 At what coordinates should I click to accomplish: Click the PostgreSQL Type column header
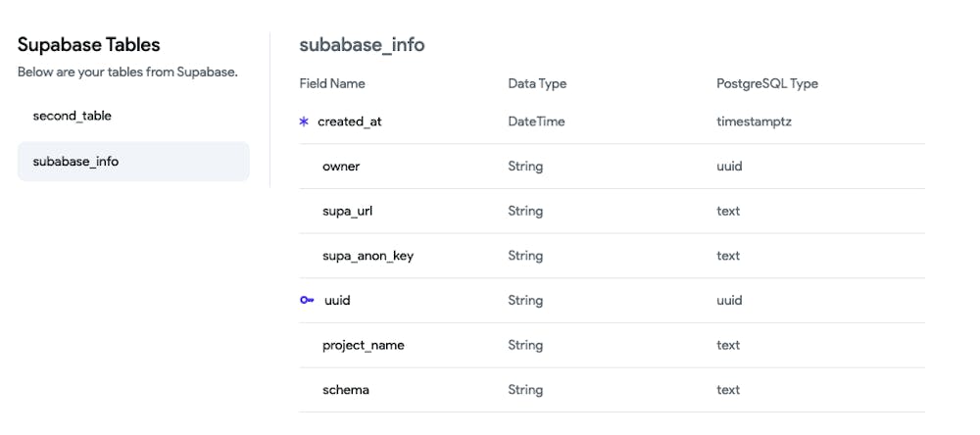point(767,83)
